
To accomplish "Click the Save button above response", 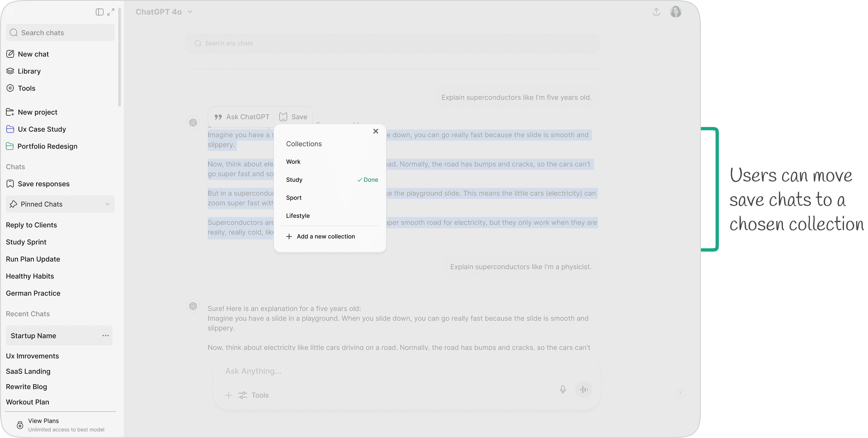I will pyautogui.click(x=293, y=117).
